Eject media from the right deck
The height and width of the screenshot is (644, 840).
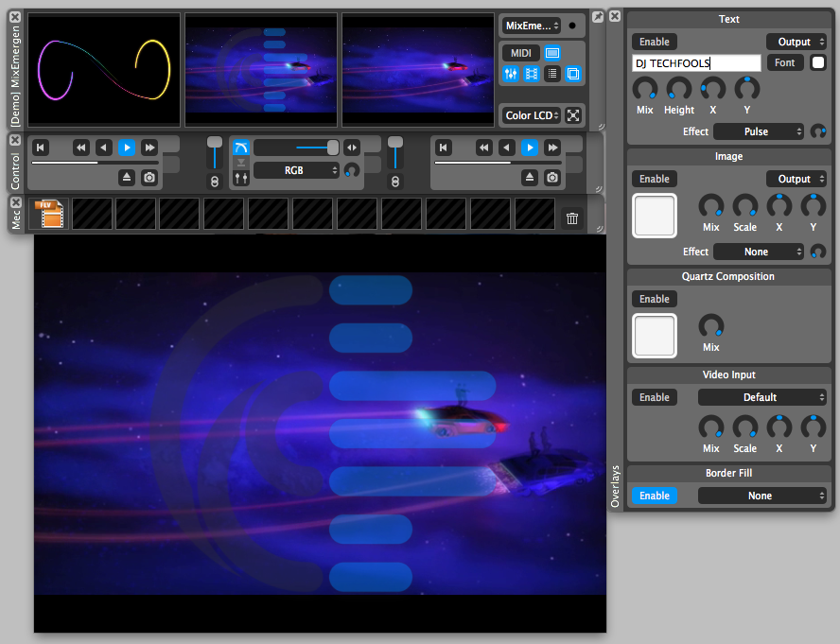click(x=529, y=177)
